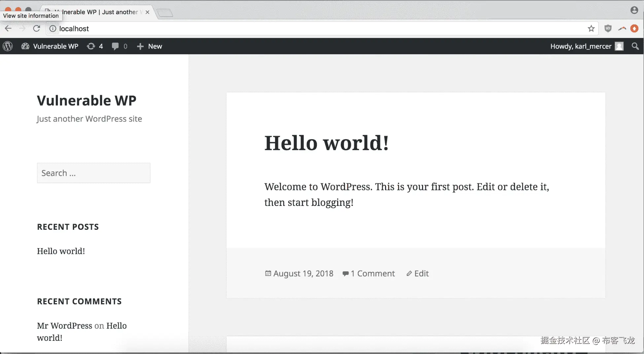
Task: Open the orange circular extension icon
Action: [634, 29]
